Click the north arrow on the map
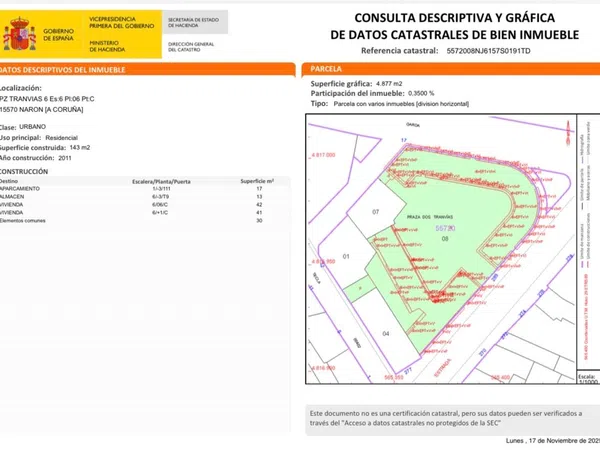Screen dimensions: 600x450 click(568, 132)
